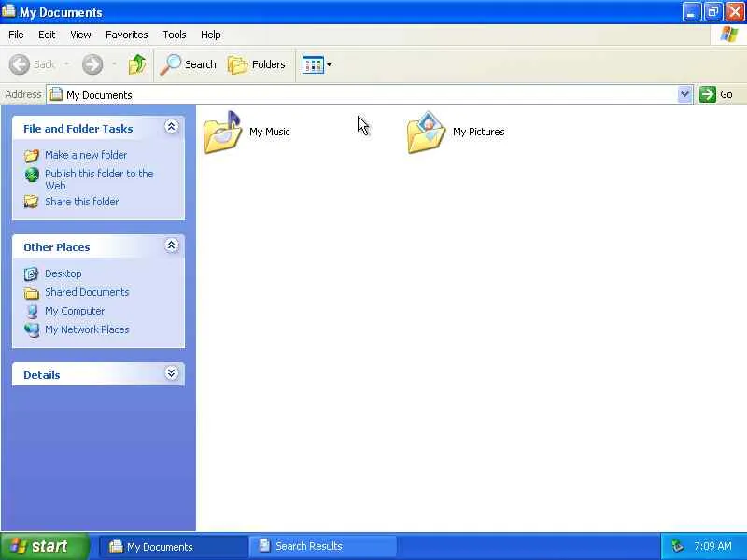Open Forward button history dropdown arrow

[x=114, y=63]
